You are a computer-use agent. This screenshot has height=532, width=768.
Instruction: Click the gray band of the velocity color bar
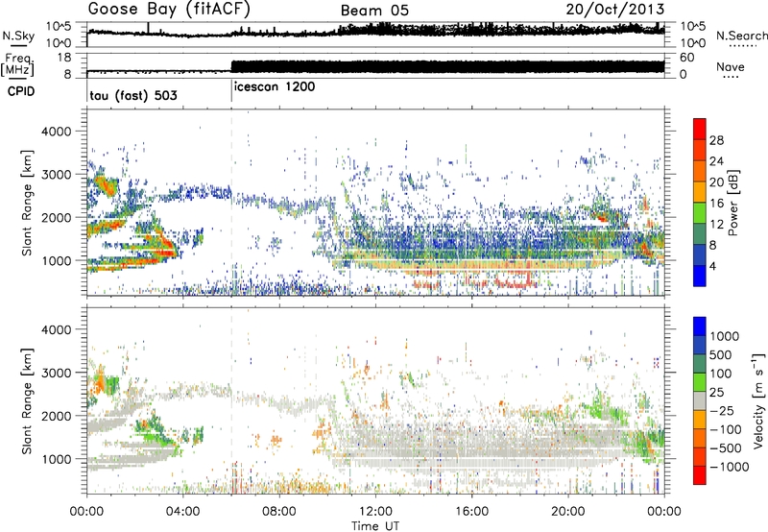click(x=700, y=400)
